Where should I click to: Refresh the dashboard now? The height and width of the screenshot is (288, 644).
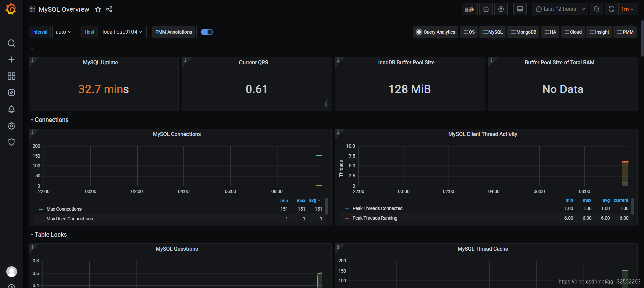click(612, 9)
